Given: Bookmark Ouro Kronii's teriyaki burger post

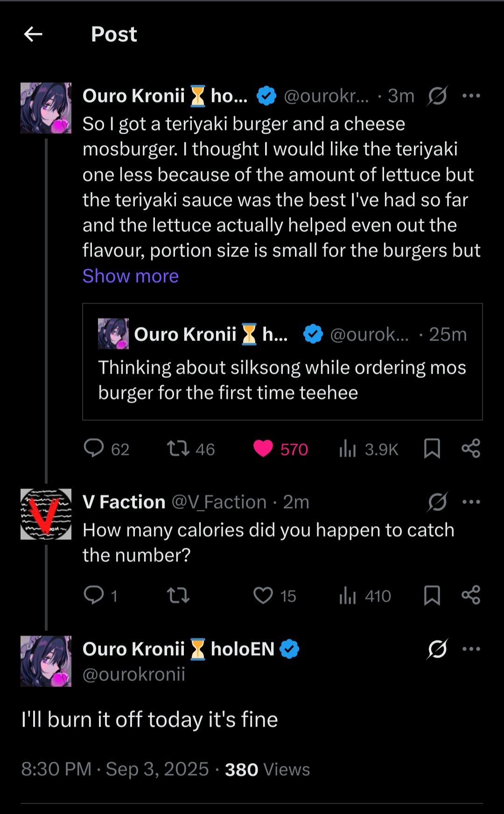Looking at the screenshot, I should (432, 448).
